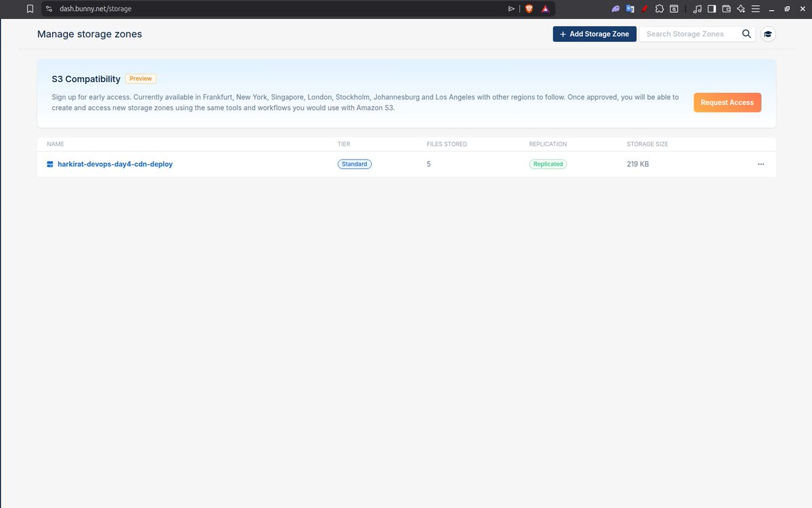
Task: Open Leo AI sparkle icon
Action: 742,9
